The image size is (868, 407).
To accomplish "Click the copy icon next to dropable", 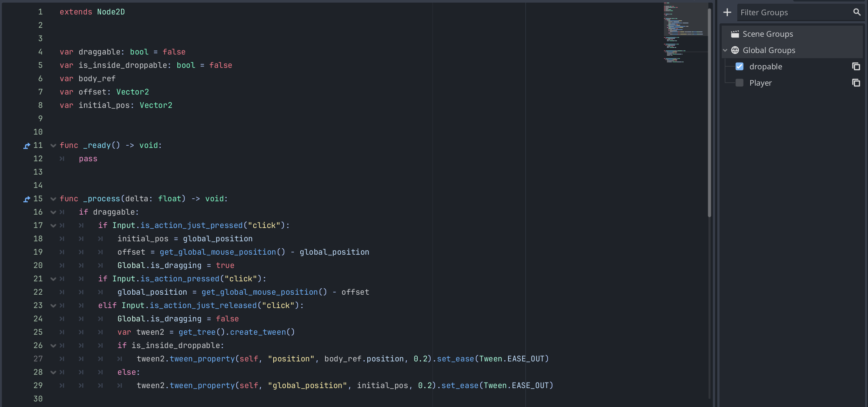I will click(x=856, y=67).
